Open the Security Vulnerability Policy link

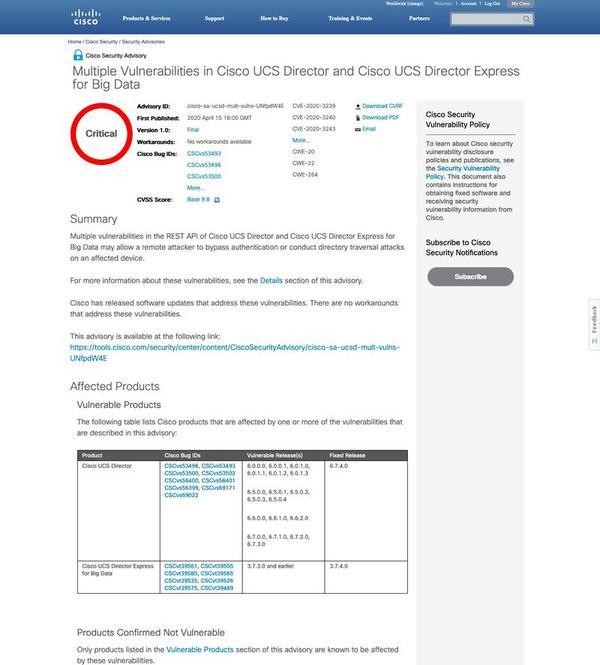click(x=463, y=172)
